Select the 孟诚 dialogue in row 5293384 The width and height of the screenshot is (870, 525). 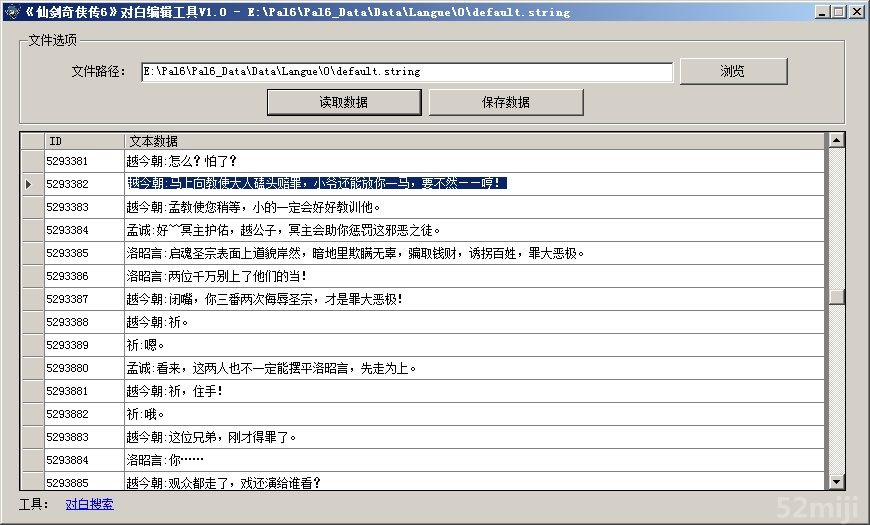tap(474, 230)
